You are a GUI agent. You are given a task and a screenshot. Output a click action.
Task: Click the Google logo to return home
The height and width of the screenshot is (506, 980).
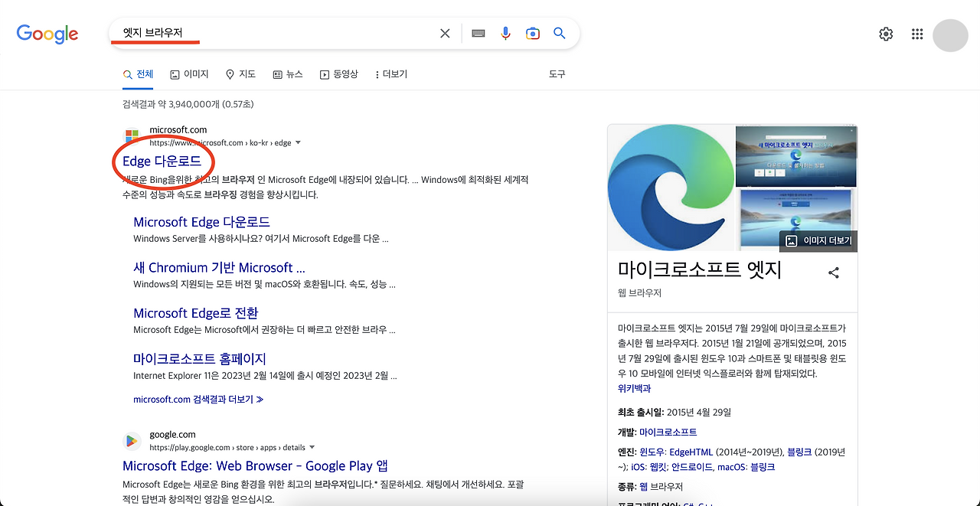pyautogui.click(x=47, y=33)
